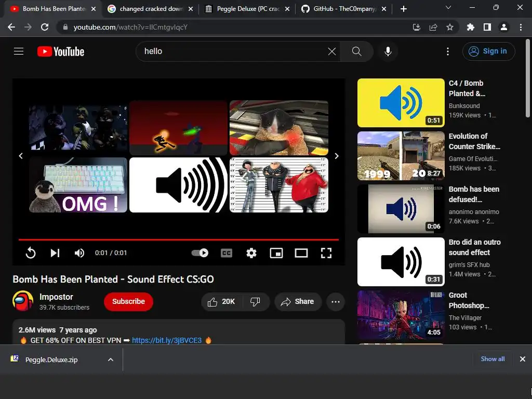The height and width of the screenshot is (399, 532).
Task: Install app icon in address bar
Action: pos(416,27)
